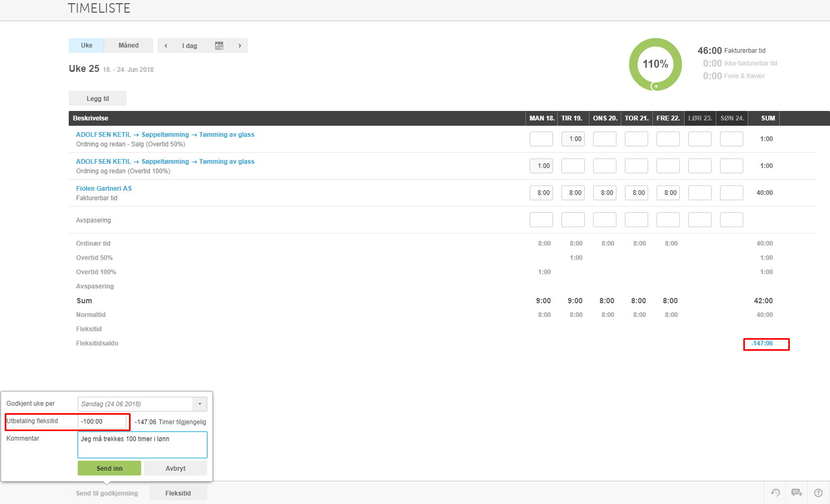Click 46:00 Fakturerbar tid text
830x504 pixels.
click(732, 51)
